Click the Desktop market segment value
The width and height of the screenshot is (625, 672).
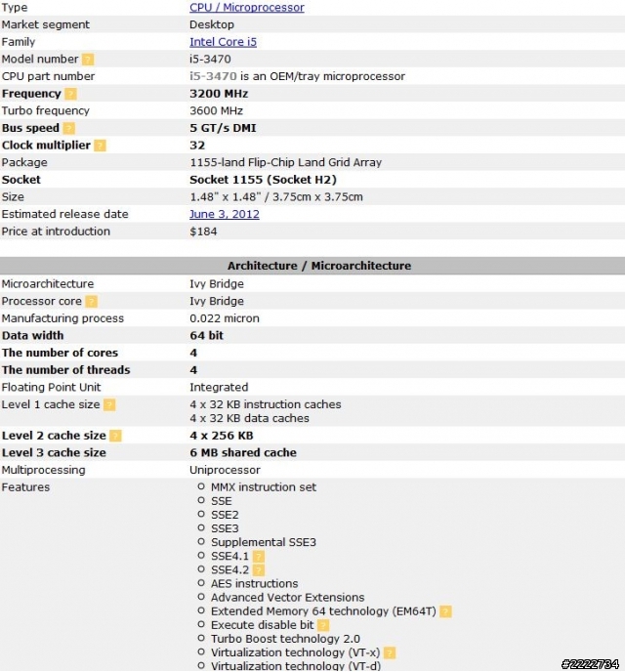pos(212,24)
